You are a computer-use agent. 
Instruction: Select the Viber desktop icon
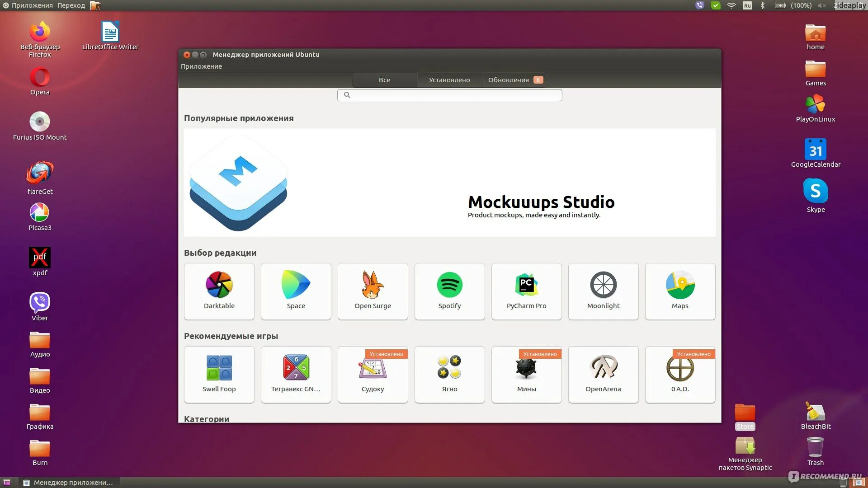(40, 307)
